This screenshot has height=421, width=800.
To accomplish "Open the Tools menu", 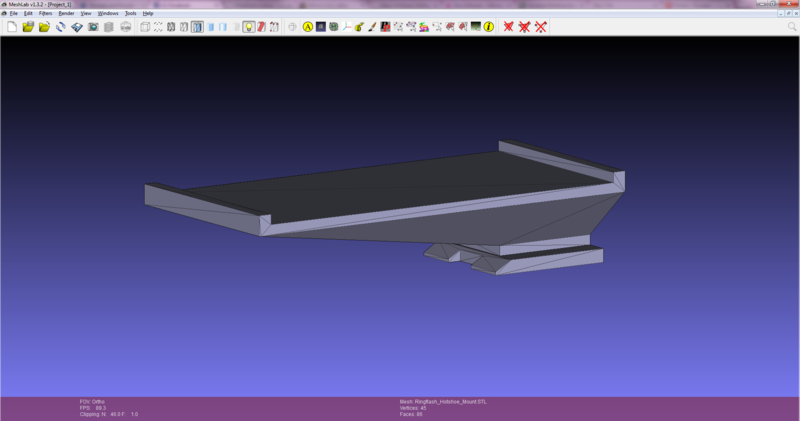I will [x=131, y=13].
